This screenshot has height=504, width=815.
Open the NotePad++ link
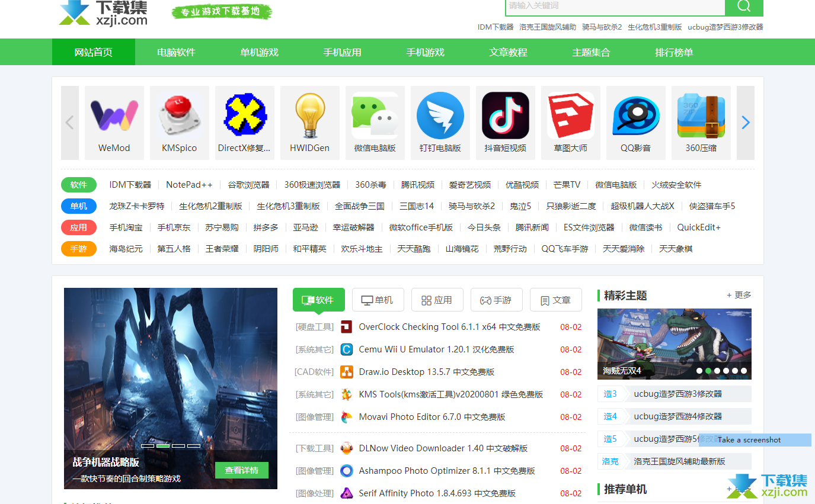189,185
